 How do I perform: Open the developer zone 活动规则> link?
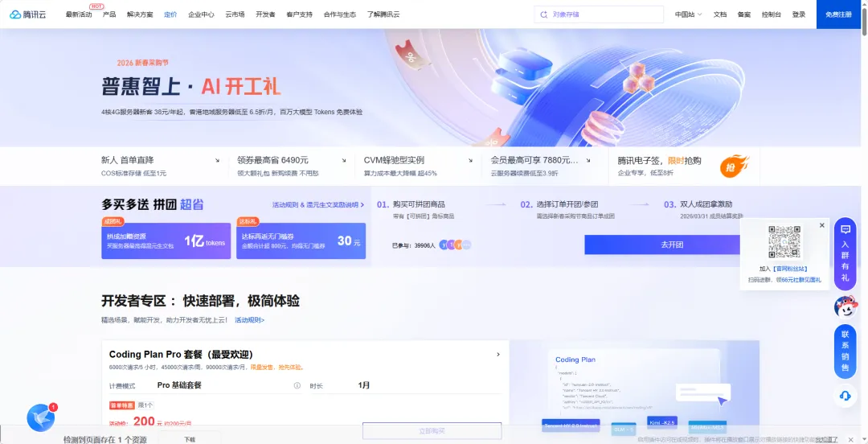[250, 320]
